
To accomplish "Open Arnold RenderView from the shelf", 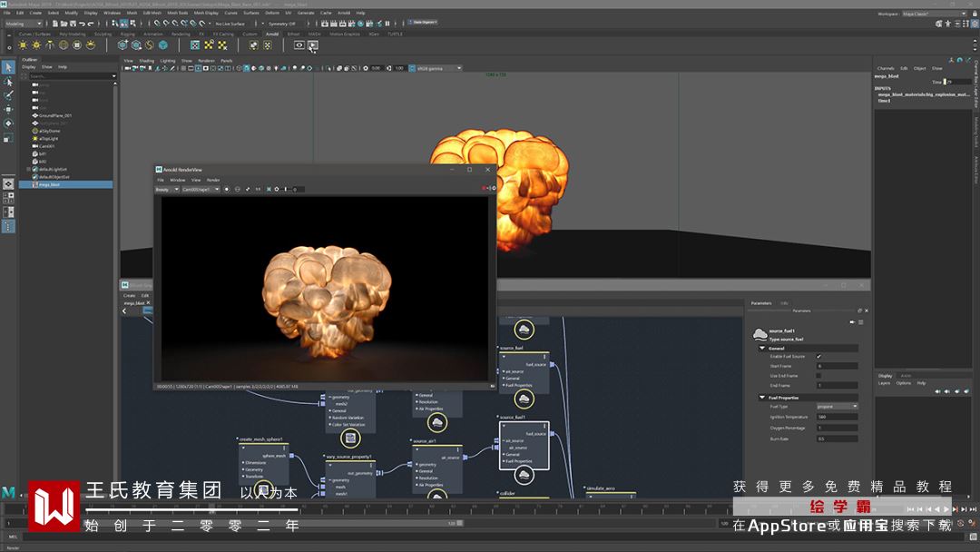I will (x=313, y=44).
